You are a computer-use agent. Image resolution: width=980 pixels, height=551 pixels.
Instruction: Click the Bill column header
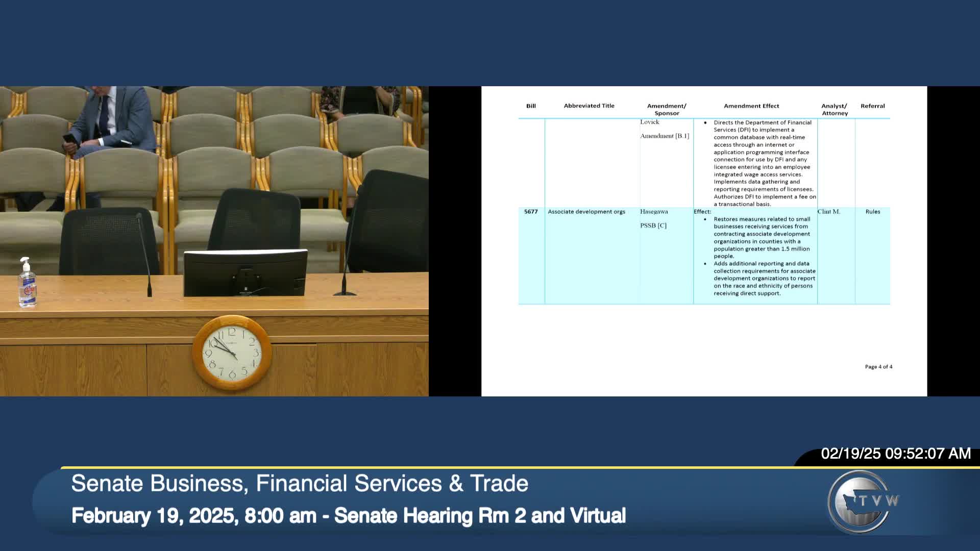tap(531, 106)
